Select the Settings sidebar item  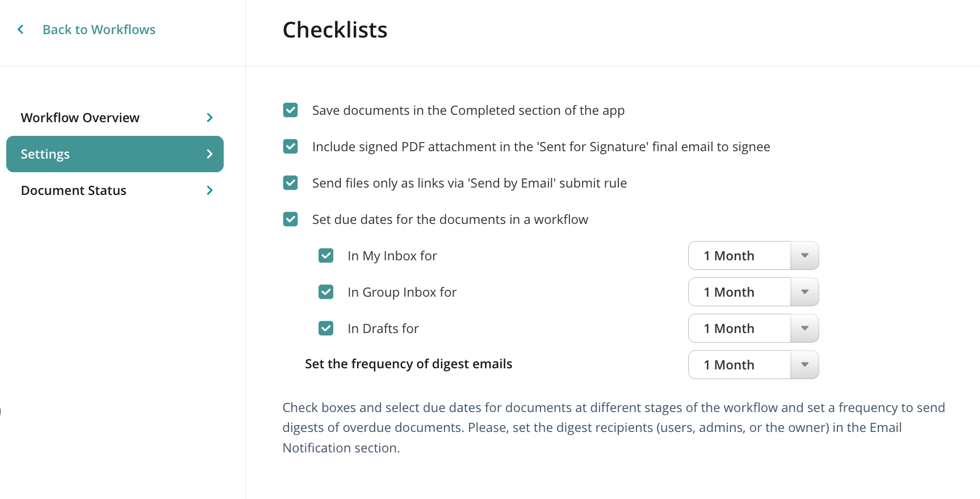point(45,154)
